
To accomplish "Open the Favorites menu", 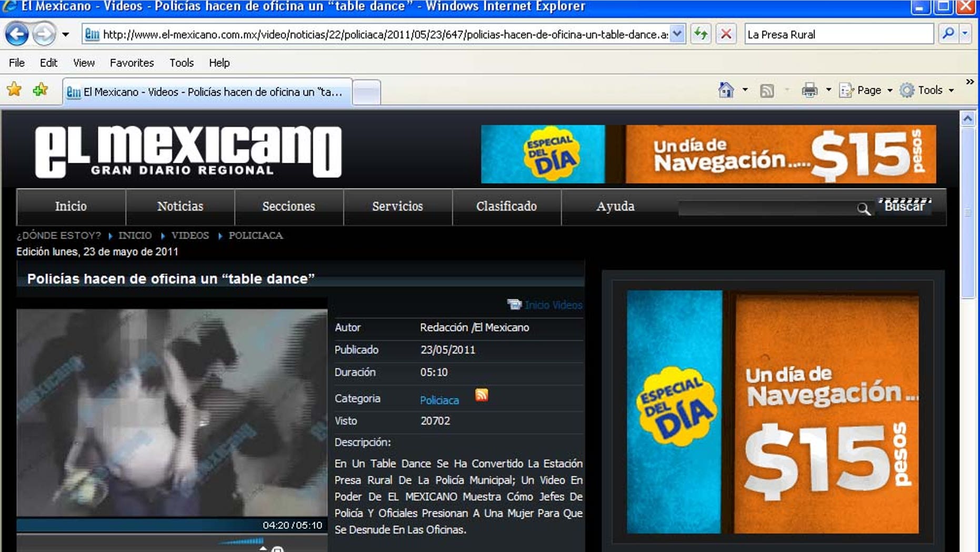I will (x=132, y=63).
